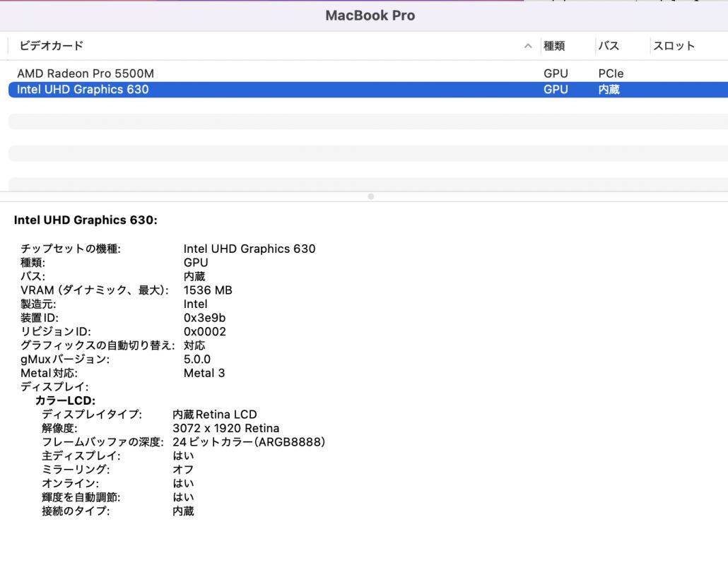Click the VRAM value 1536 MB
The width and height of the screenshot is (728, 565).
pos(208,290)
